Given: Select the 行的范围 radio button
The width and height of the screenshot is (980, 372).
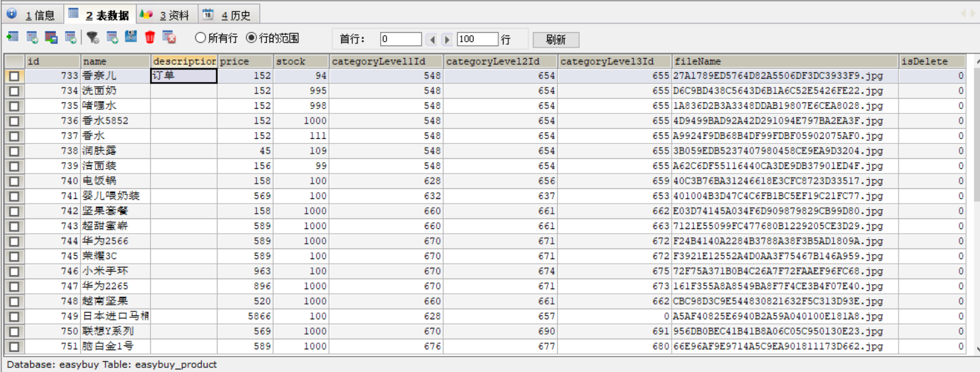Looking at the screenshot, I should pos(251,38).
